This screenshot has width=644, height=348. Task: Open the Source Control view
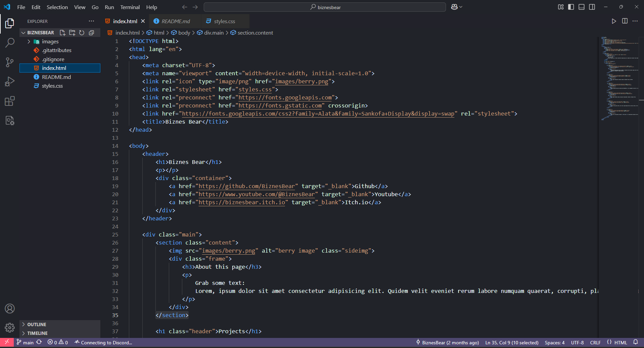point(10,62)
